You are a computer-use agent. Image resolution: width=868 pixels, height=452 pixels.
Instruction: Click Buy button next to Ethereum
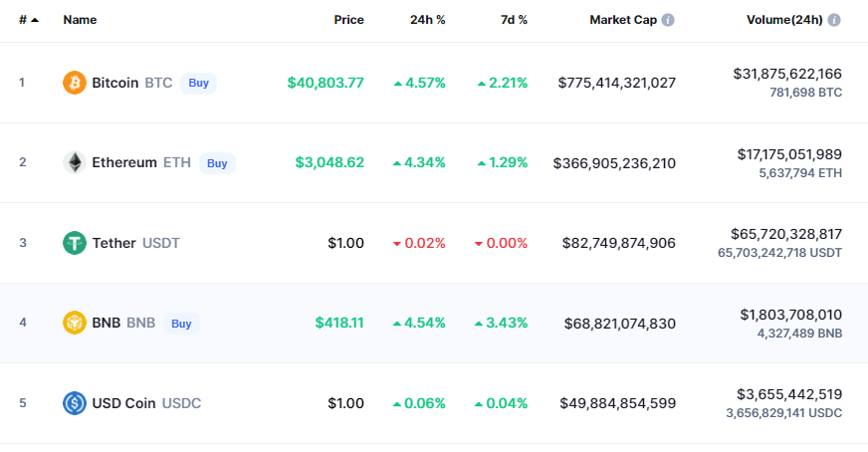click(x=217, y=163)
